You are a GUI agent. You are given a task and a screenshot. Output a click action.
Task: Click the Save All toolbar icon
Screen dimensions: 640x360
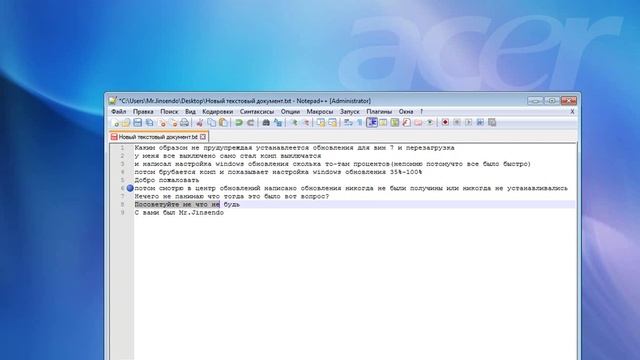[150, 122]
